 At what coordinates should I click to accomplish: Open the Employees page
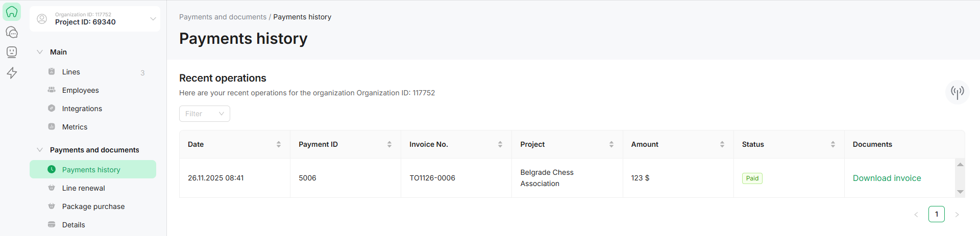[80, 90]
